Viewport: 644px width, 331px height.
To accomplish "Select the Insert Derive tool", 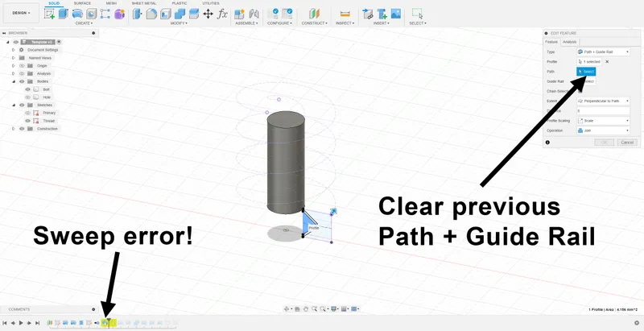I will coord(368,14).
